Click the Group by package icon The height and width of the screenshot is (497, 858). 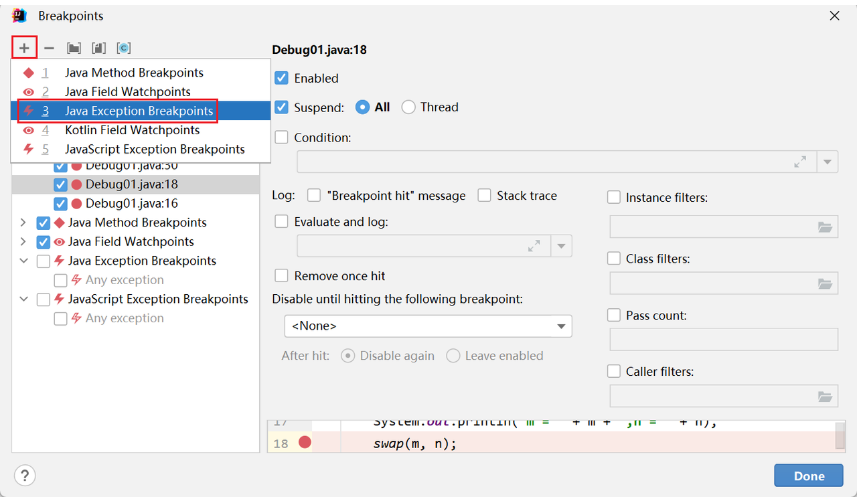click(74, 48)
